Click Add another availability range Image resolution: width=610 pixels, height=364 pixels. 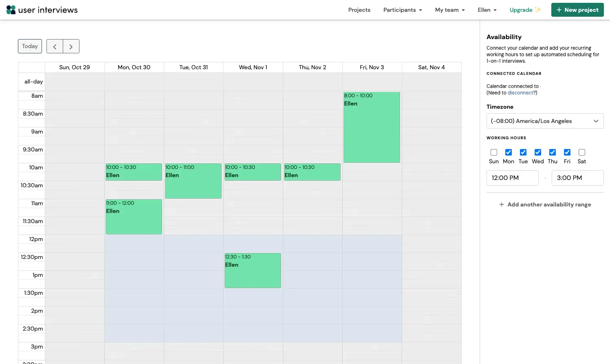pyautogui.click(x=545, y=204)
